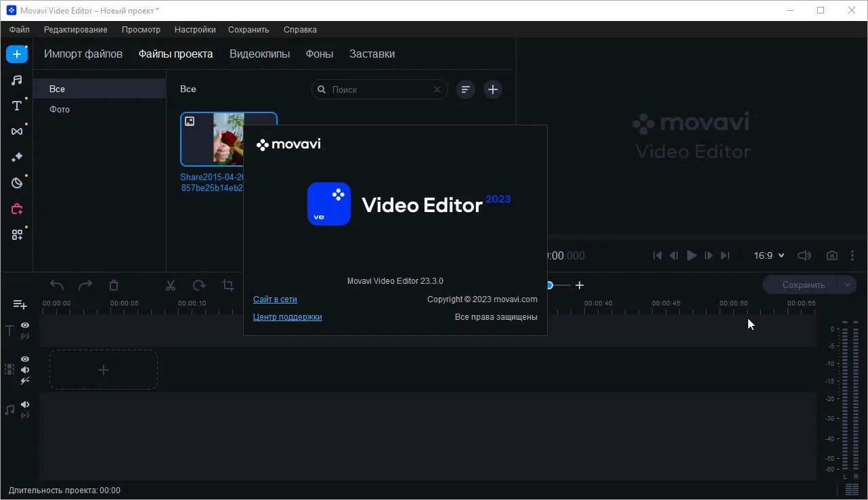
Task: Toggle the video track link icon
Action: point(25,381)
